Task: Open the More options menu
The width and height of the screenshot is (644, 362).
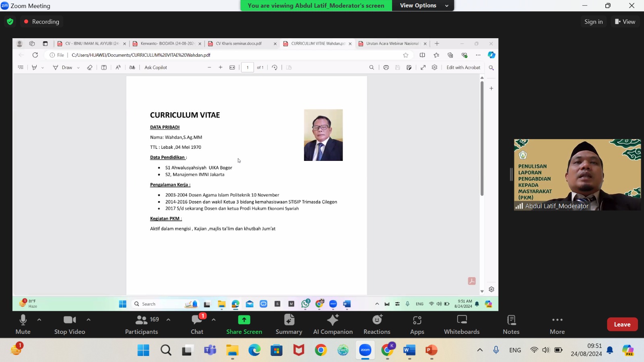Action: [557, 324]
